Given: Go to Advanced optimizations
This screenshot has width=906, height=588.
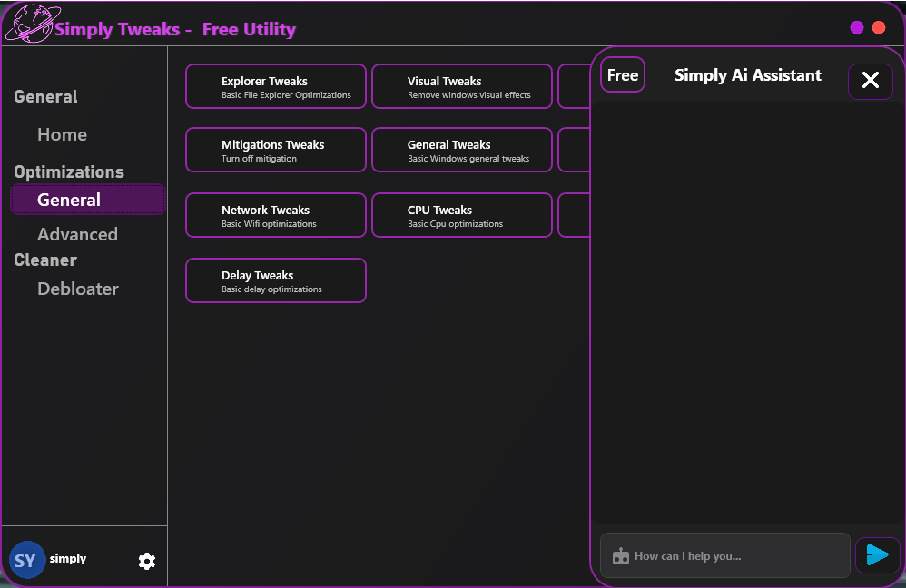Looking at the screenshot, I should point(77,234).
